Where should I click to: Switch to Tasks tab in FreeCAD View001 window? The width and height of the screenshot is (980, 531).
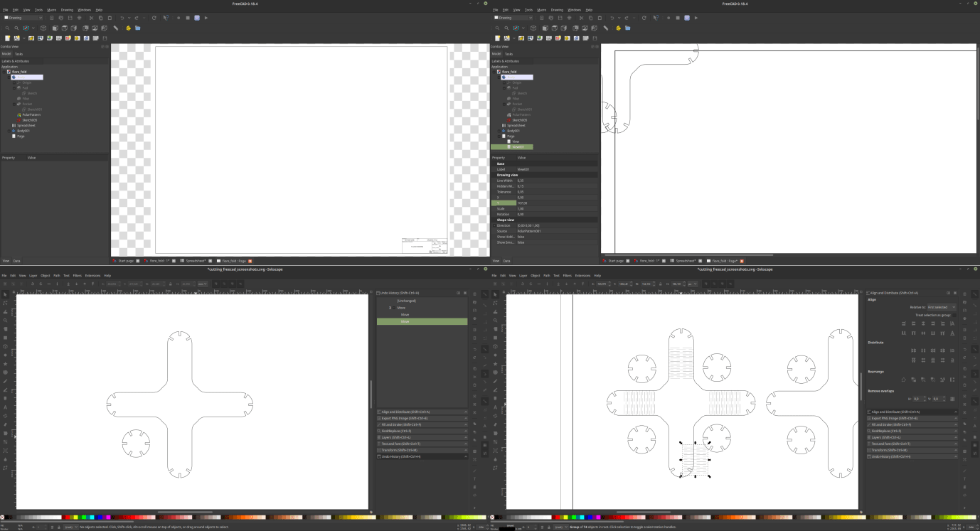(509, 53)
